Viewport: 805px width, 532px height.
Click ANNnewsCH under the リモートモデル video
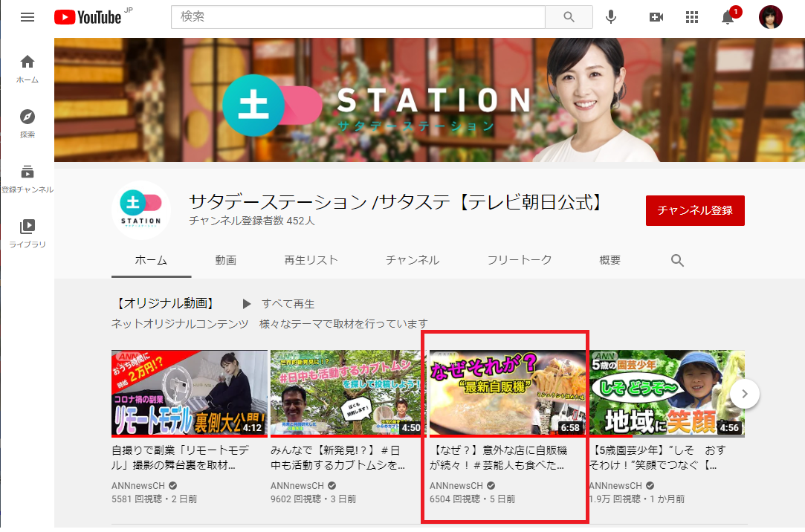tap(138, 485)
